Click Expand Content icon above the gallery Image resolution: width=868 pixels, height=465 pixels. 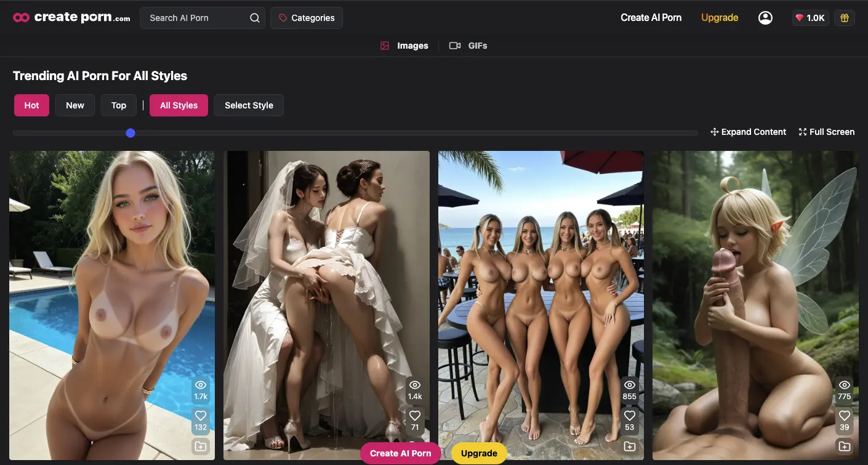714,132
